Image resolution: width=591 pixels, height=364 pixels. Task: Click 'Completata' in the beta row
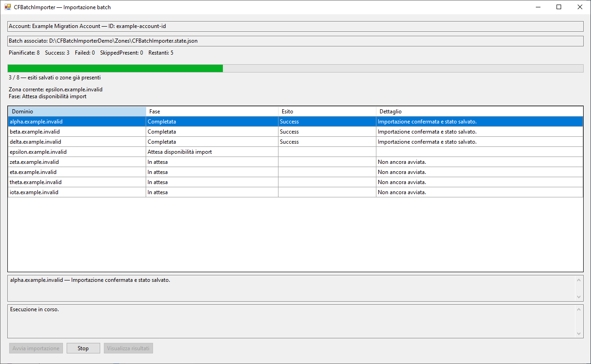pyautogui.click(x=212, y=132)
